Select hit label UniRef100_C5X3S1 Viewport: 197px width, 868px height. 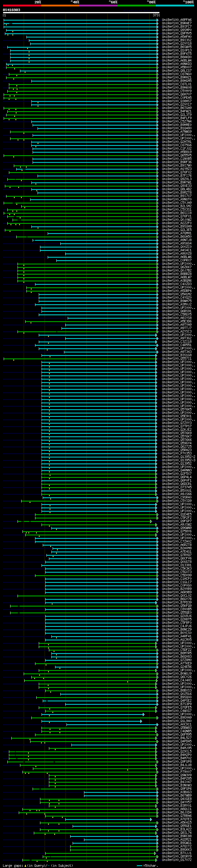177,210
